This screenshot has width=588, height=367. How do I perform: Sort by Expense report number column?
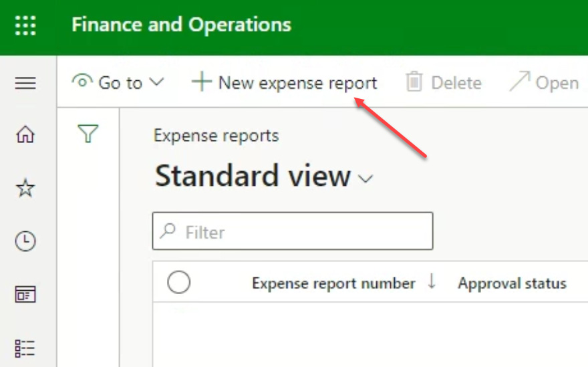(333, 283)
